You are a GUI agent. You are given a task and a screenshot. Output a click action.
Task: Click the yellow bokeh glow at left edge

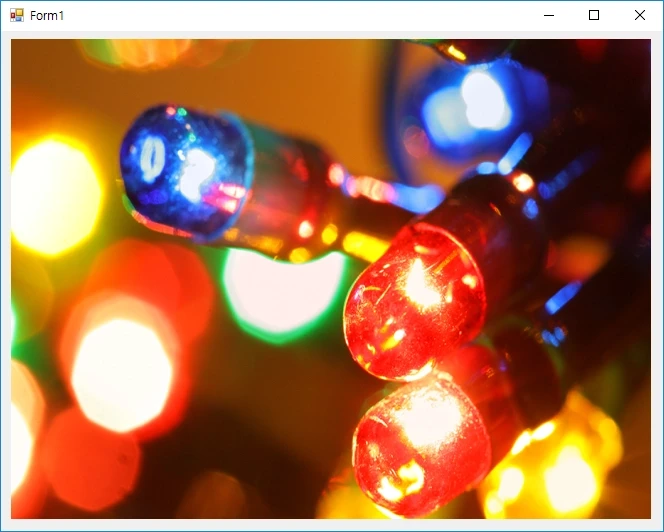(x=52, y=195)
